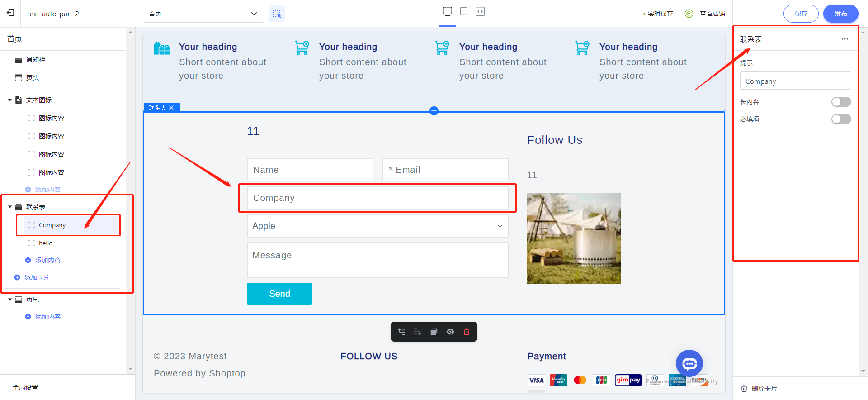Switch to desktop preview mode
Screen dimensions: 868x400
pos(448,11)
